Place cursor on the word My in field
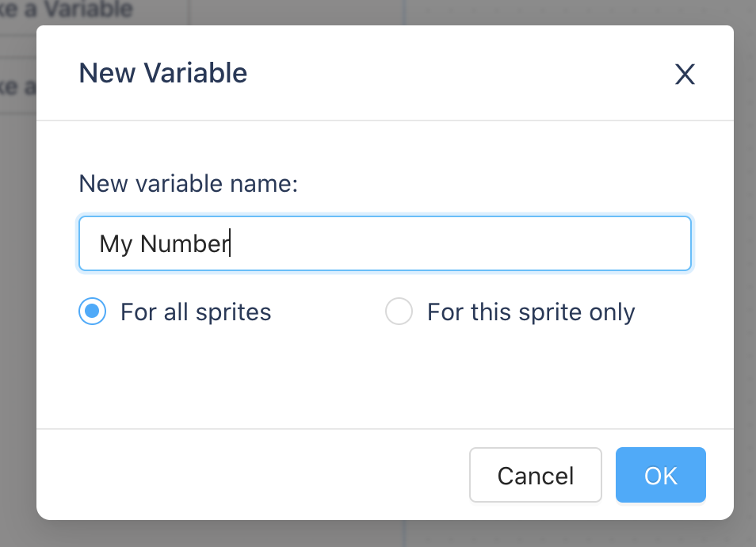Viewport: 756px width, 547px height. pos(116,244)
